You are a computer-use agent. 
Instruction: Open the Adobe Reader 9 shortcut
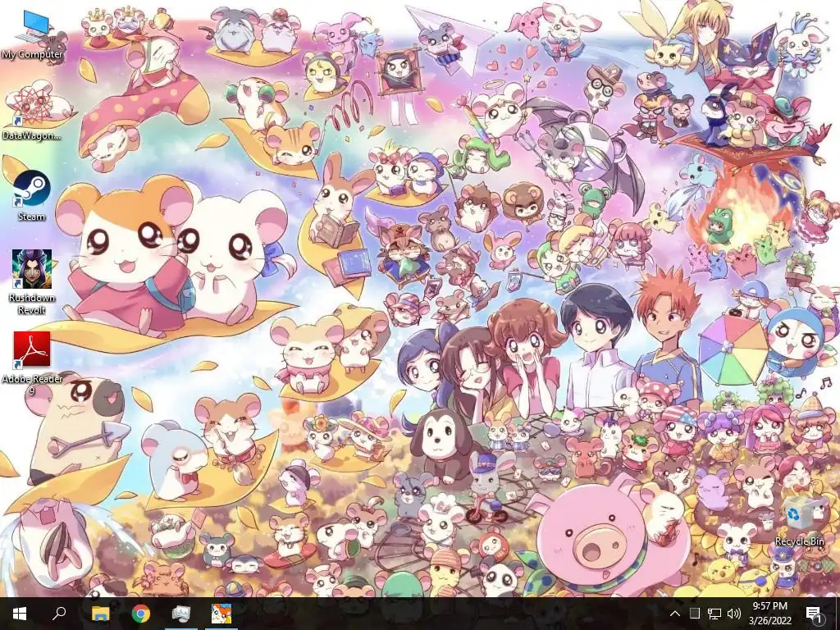point(32,363)
